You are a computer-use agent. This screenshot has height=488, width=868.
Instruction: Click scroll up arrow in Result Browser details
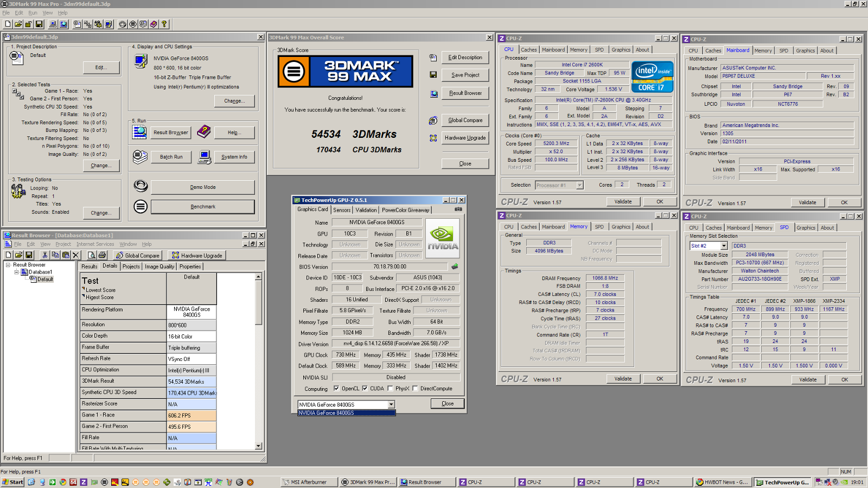(258, 277)
